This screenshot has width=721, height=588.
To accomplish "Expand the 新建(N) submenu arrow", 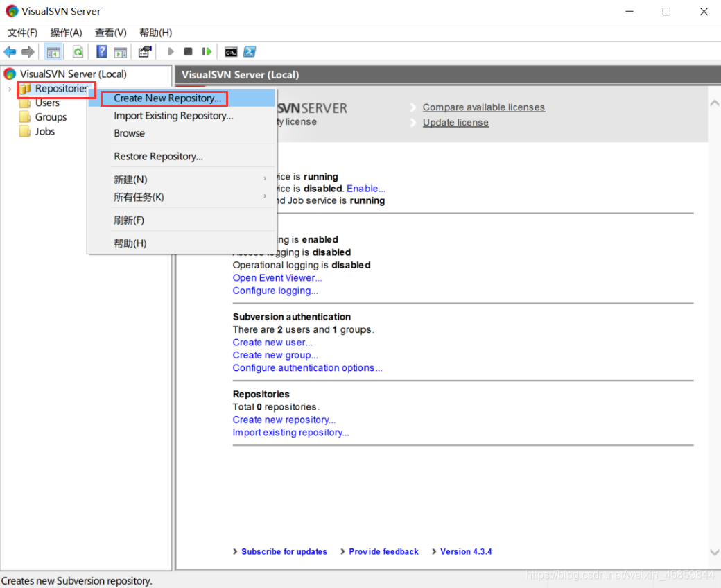I will tap(265, 178).
